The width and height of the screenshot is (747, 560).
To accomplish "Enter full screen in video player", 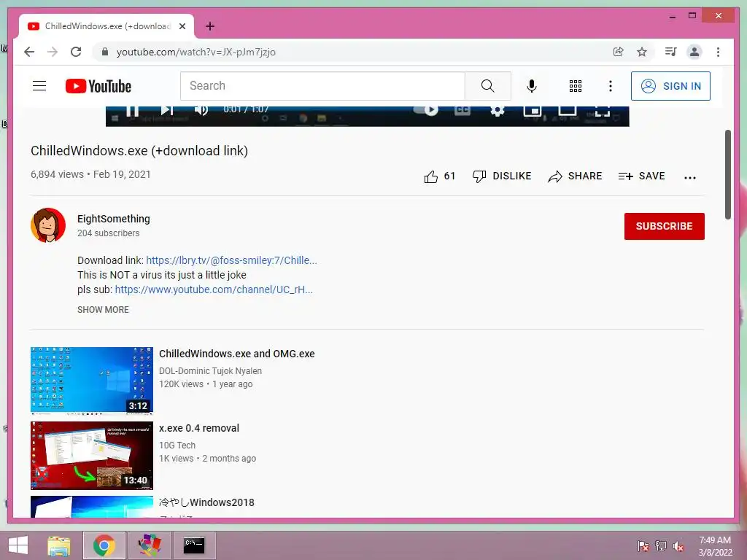I will pyautogui.click(x=602, y=111).
